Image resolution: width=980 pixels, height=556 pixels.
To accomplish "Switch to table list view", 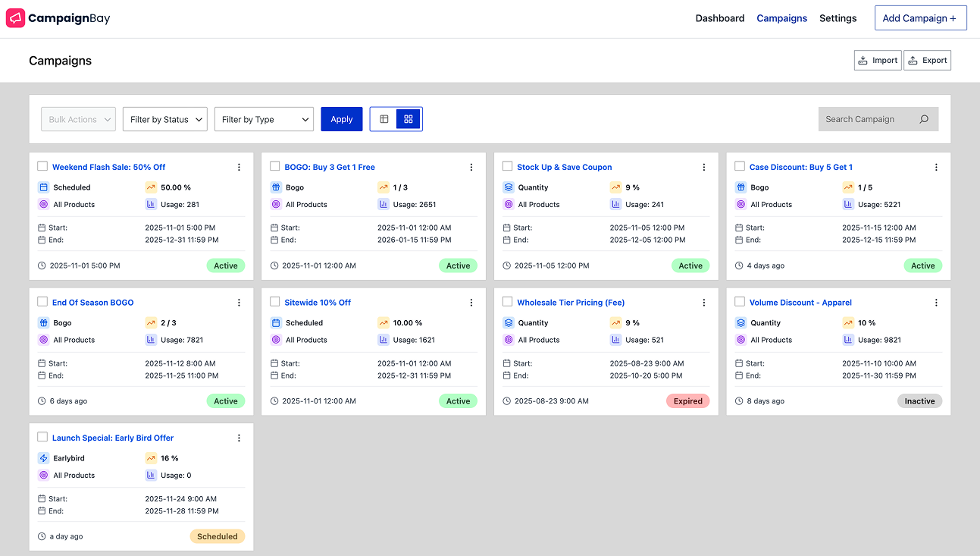I will click(384, 118).
